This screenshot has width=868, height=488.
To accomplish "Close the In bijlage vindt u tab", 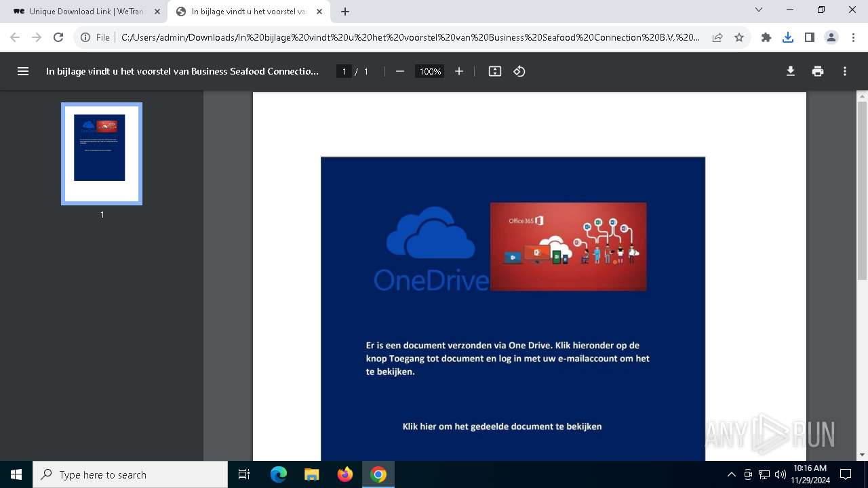I will (x=319, y=12).
